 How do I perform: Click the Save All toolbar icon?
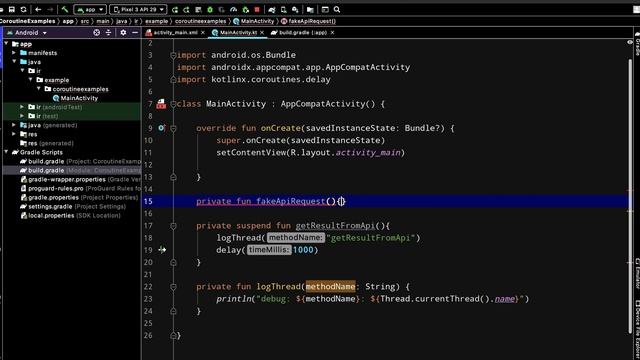pyautogui.click(x=12, y=9)
